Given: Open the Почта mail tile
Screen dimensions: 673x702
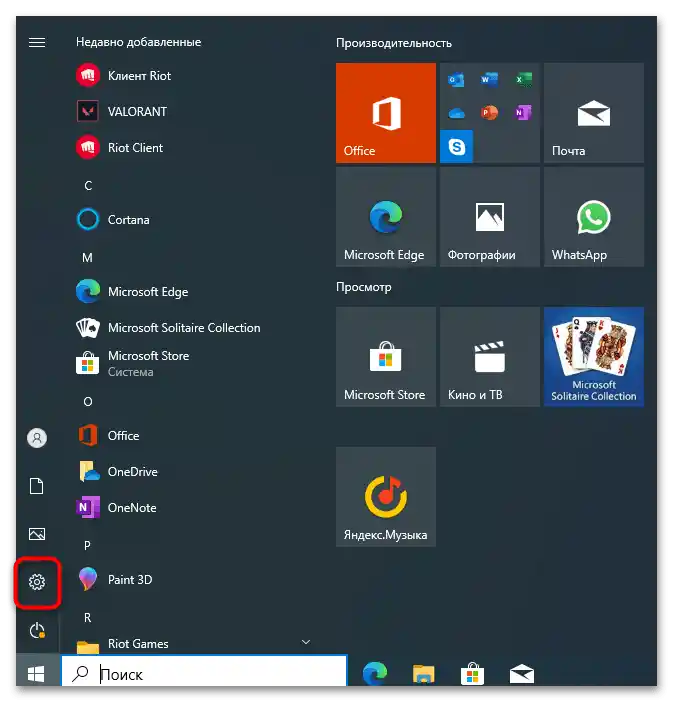Looking at the screenshot, I should click(594, 113).
